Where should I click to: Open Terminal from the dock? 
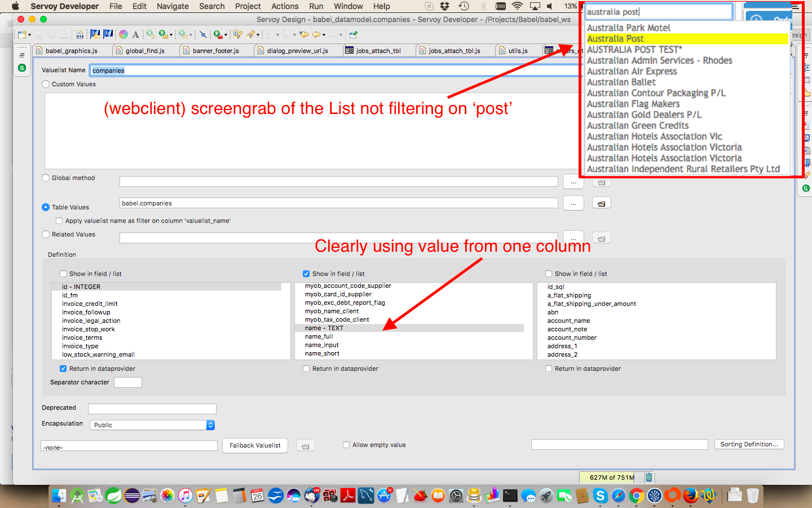[510, 496]
